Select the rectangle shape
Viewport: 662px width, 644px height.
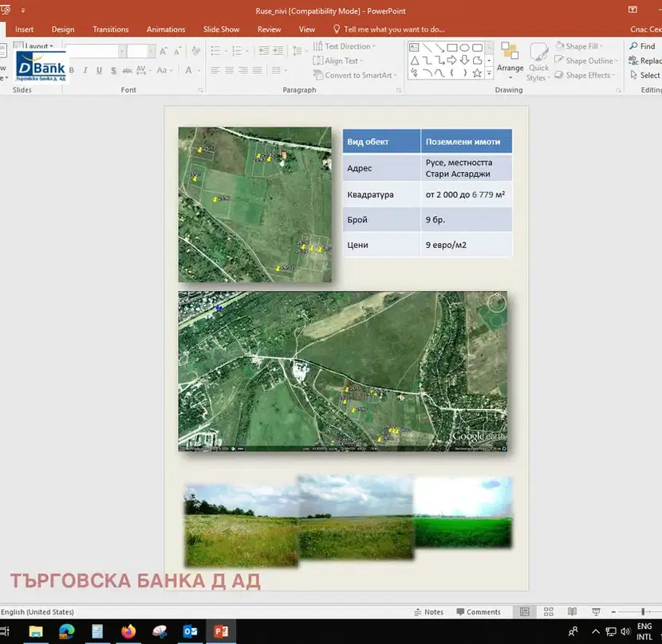452,47
